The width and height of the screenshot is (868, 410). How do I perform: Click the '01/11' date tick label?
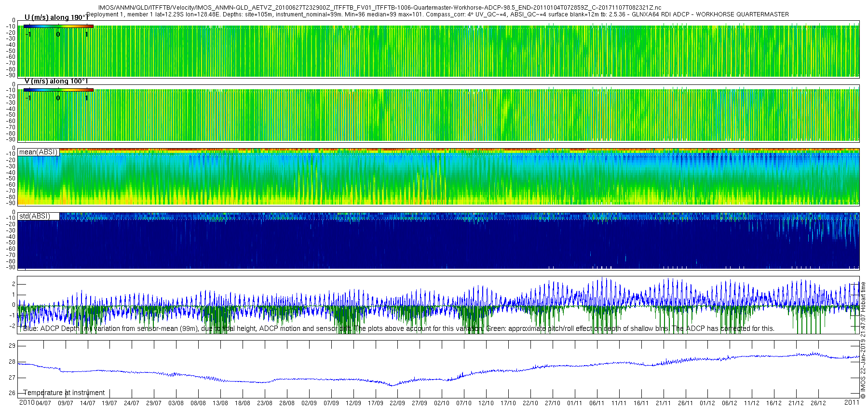(575, 403)
